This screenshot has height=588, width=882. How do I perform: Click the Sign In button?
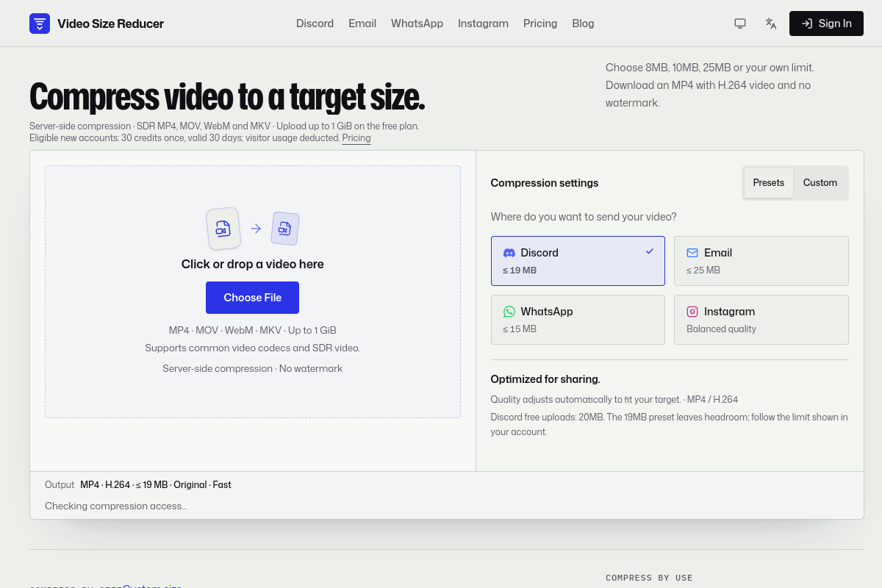(x=826, y=24)
